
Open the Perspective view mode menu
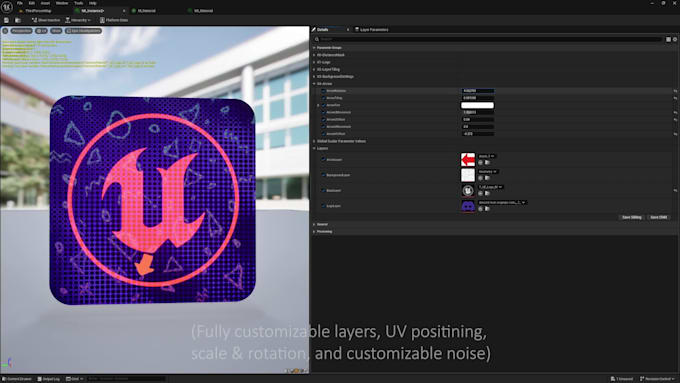click(22, 31)
